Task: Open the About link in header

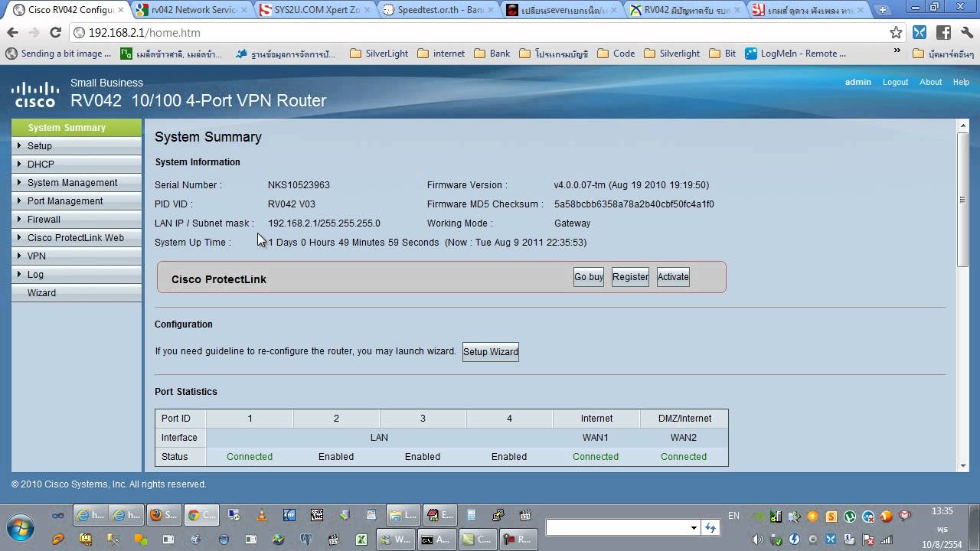Action: [930, 82]
